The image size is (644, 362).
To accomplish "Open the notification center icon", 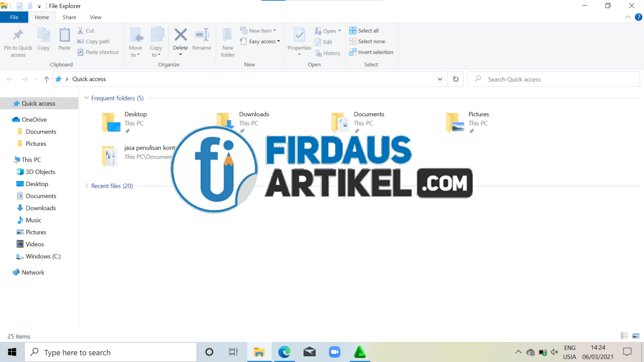I will (x=627, y=352).
